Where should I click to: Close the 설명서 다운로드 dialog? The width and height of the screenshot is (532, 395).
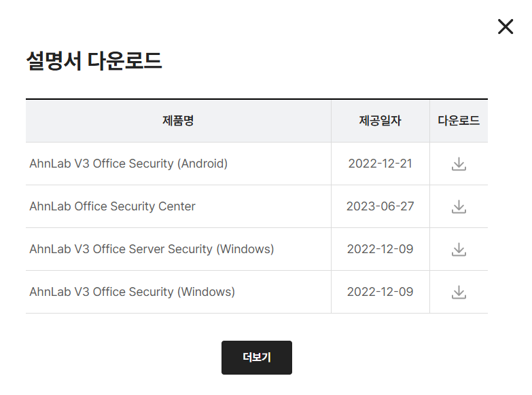click(x=506, y=26)
